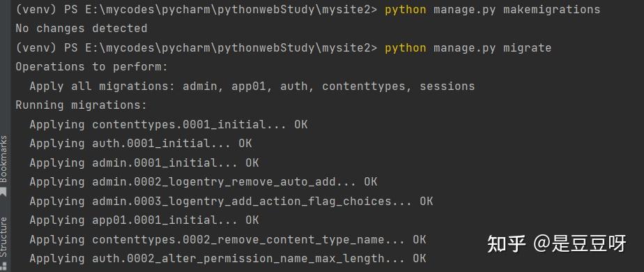
Task: Click the 'Apply all migrations' output line
Action: [252, 86]
